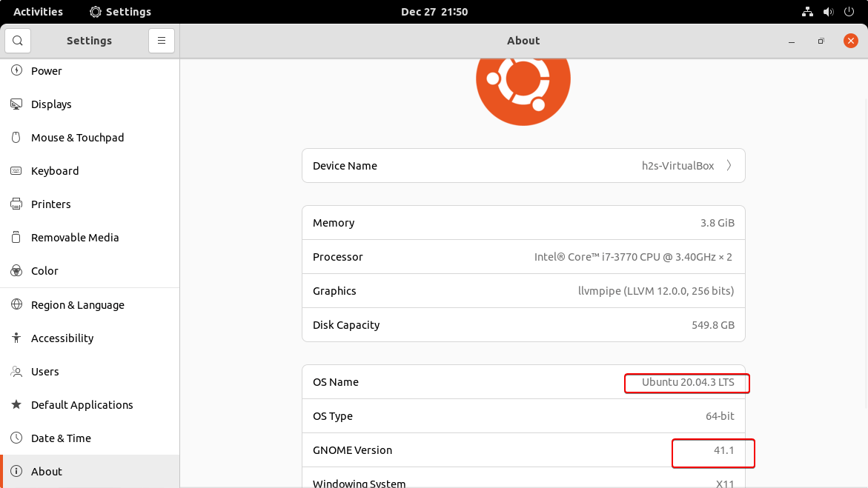The height and width of the screenshot is (488, 868).
Task: Select Accessibility in the sidebar
Action: [x=90, y=338]
